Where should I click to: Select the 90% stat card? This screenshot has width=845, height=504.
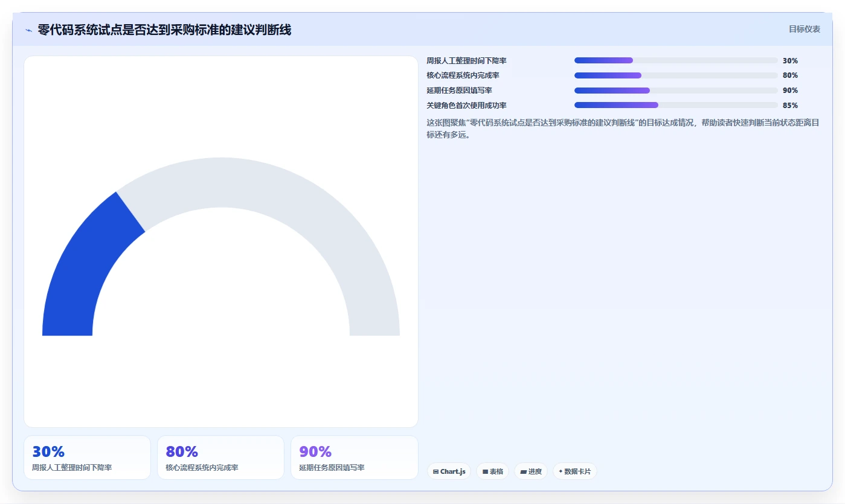[x=354, y=458]
